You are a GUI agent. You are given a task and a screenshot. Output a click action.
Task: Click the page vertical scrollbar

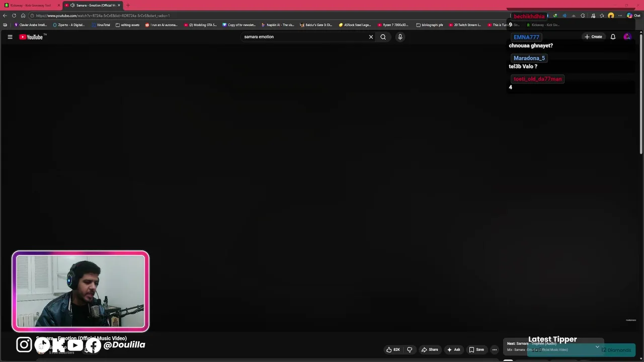coord(641,93)
